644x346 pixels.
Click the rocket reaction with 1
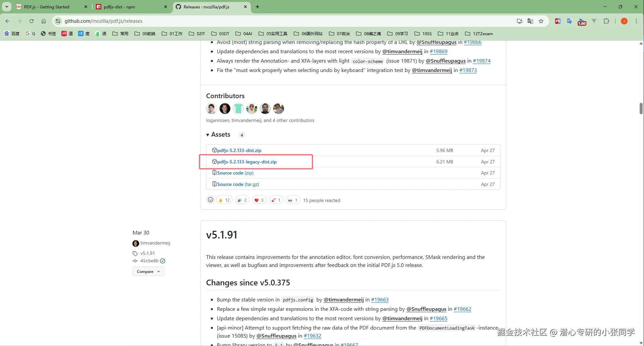point(276,200)
